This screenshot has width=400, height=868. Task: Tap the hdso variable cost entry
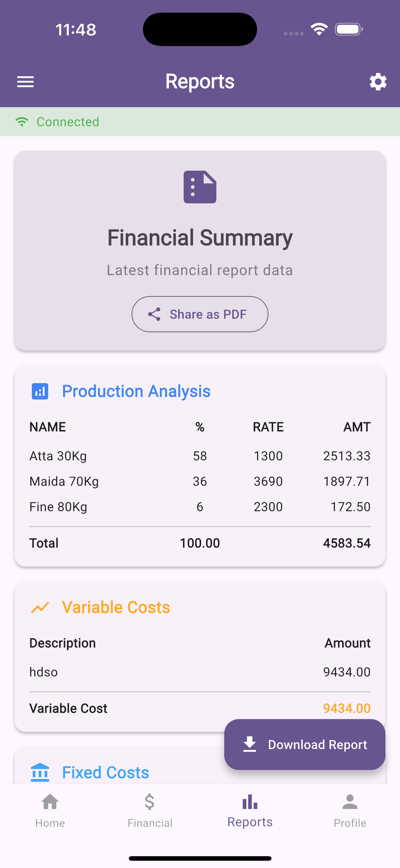coord(200,672)
